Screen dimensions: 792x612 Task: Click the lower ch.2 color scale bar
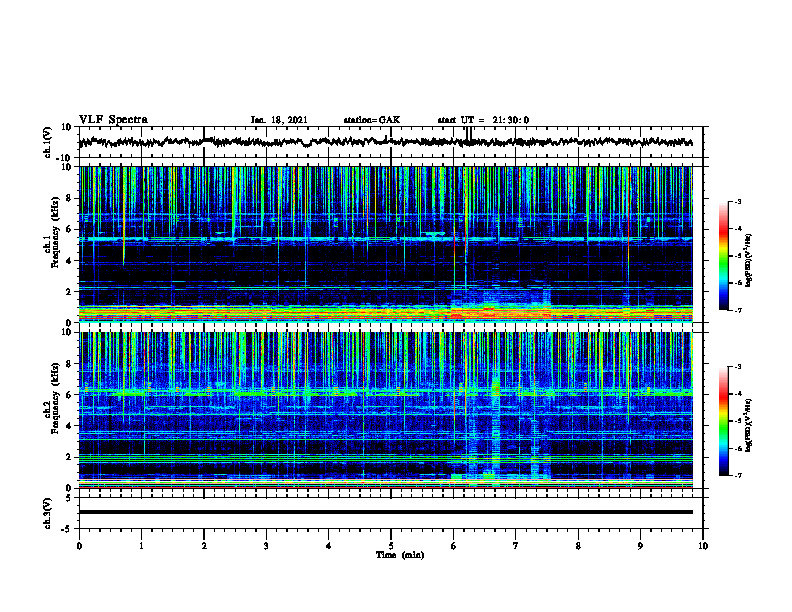[723, 421]
